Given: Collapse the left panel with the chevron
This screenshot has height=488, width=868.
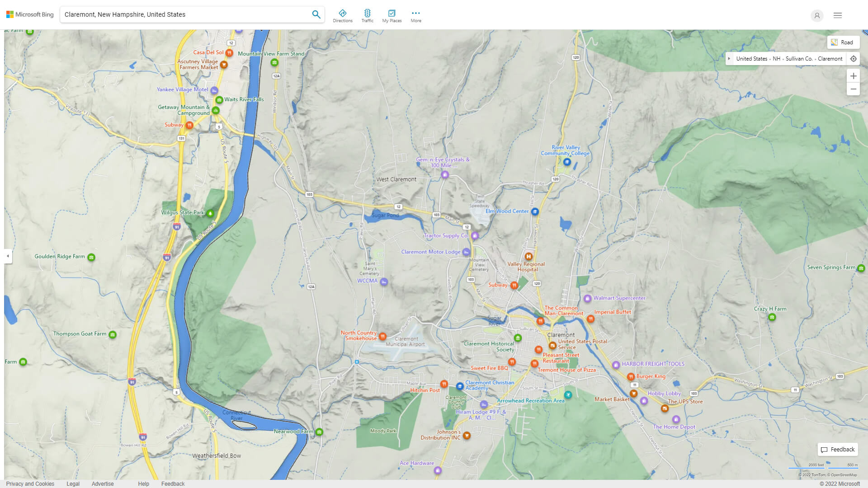Looking at the screenshot, I should 7,256.
